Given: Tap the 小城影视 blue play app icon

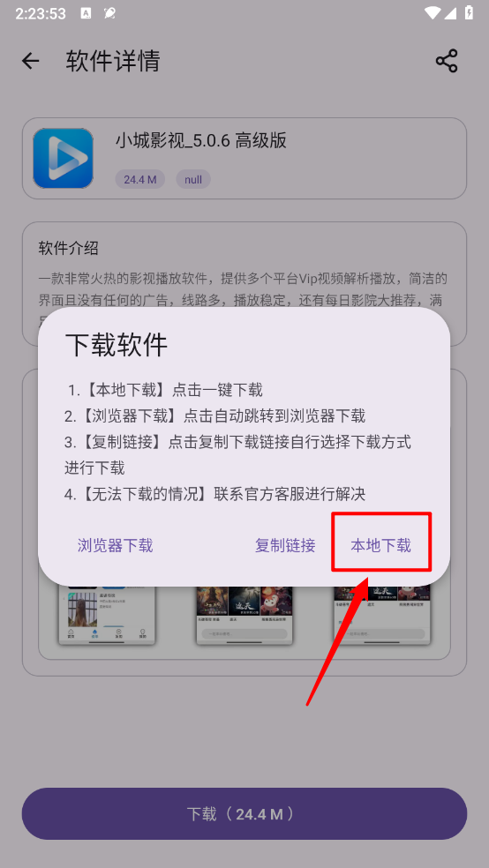Looking at the screenshot, I should [x=64, y=158].
